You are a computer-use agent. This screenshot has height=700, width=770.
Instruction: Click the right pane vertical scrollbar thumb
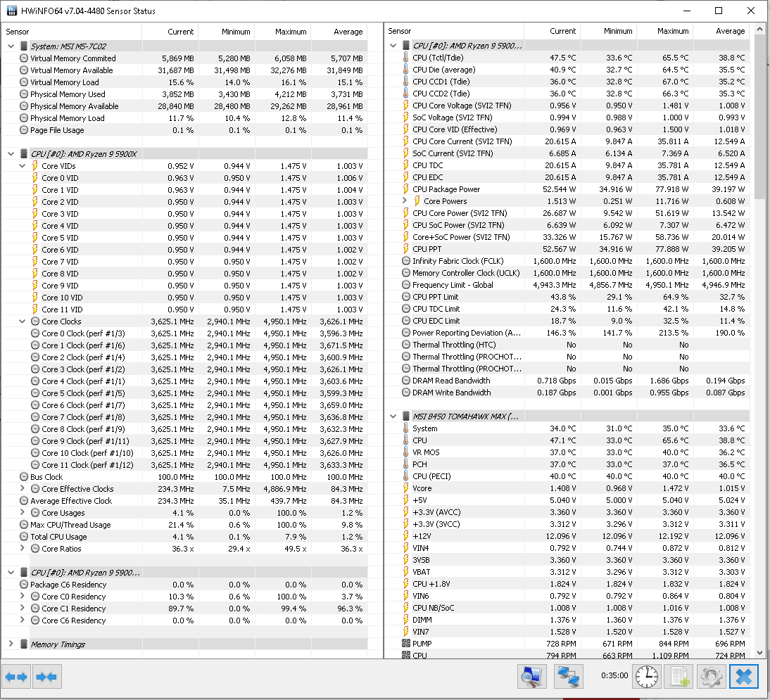pos(760,117)
